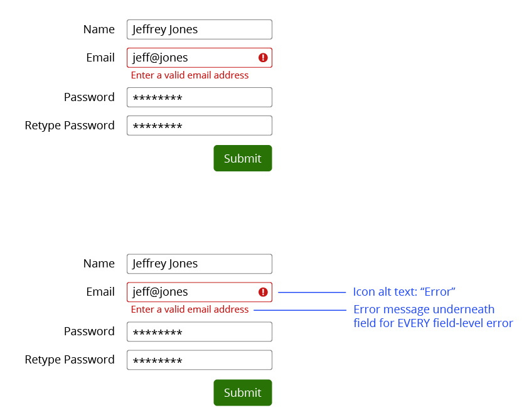Select the Password field in the bottom form
This screenshot has height=420, width=529.
(x=200, y=331)
